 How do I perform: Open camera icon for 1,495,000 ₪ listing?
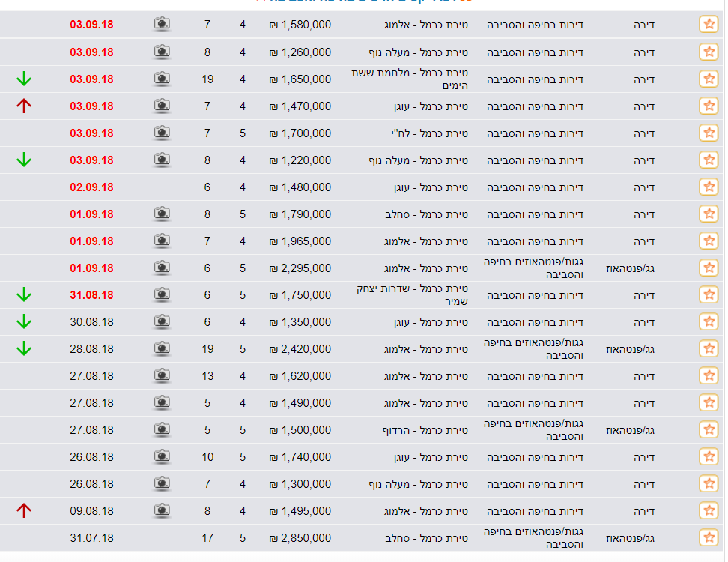click(x=162, y=510)
